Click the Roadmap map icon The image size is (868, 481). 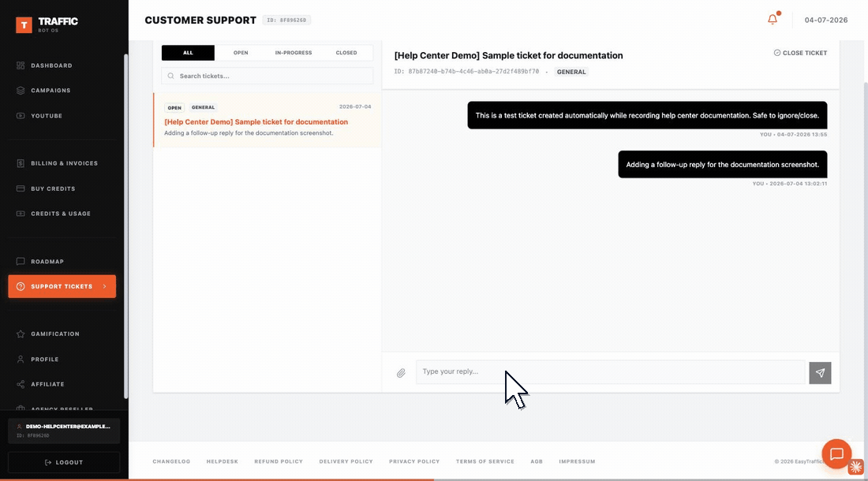(x=21, y=262)
